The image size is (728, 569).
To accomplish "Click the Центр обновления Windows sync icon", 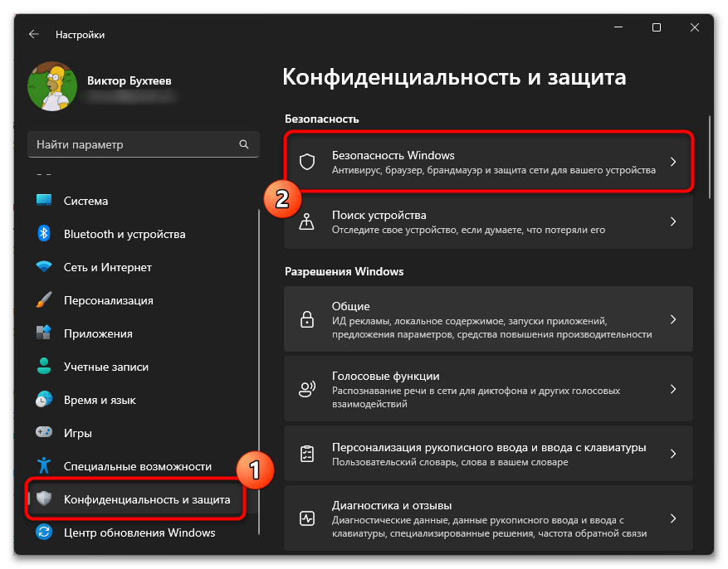I will (44, 532).
